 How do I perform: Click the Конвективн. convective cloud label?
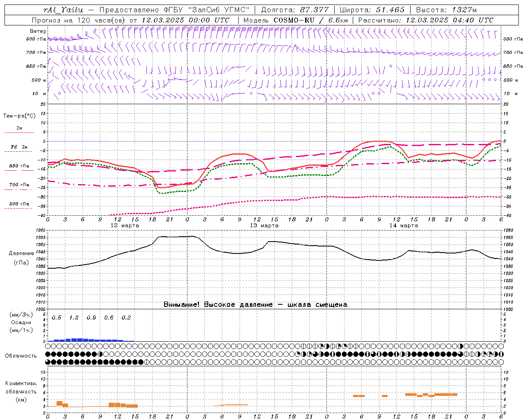click(21, 383)
